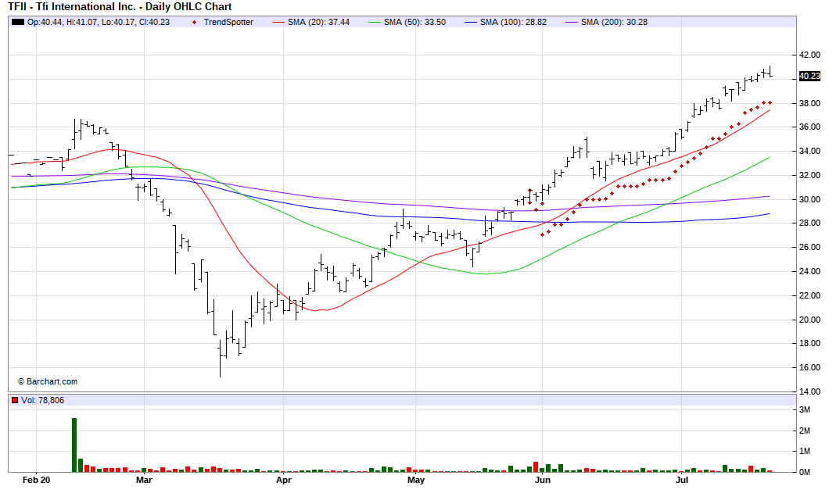
Task: Click the May date axis label
Action: pos(416,480)
